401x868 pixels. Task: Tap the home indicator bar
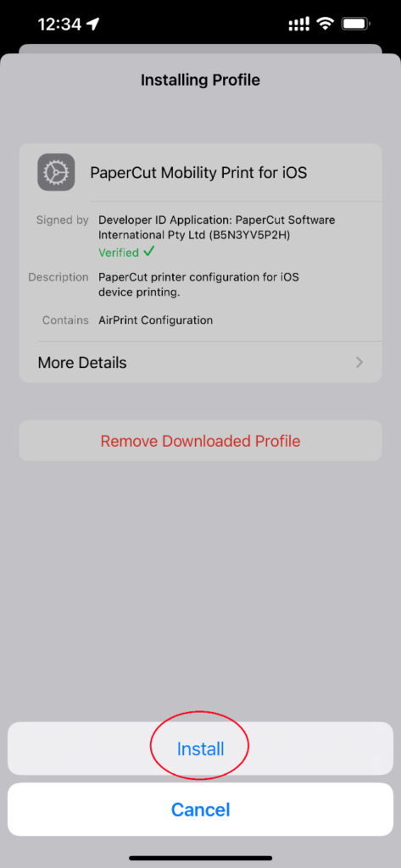click(x=200, y=858)
